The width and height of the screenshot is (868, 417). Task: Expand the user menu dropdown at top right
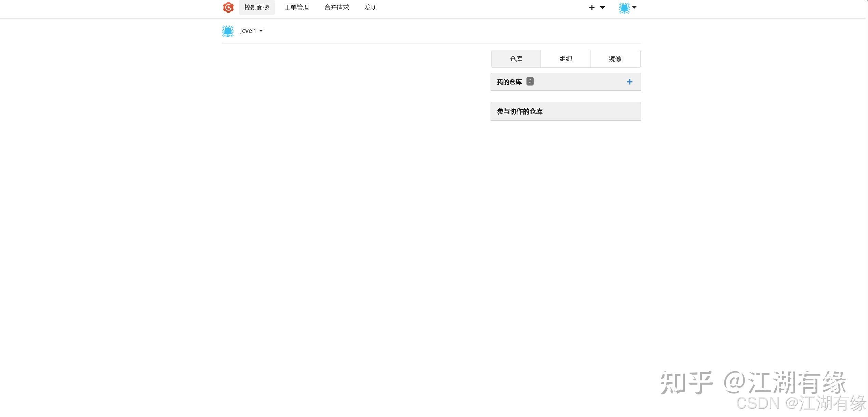pos(635,8)
